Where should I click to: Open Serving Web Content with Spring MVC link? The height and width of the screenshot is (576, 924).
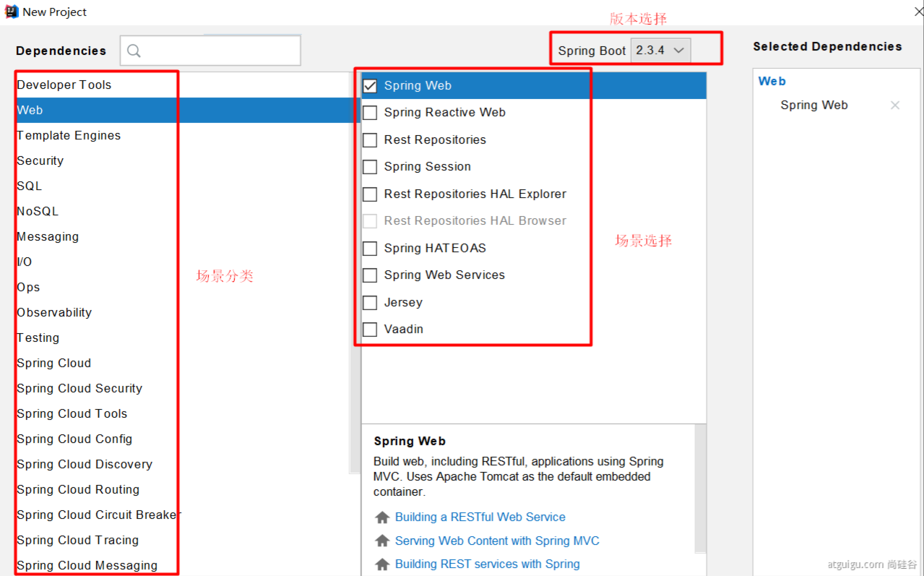(497, 541)
